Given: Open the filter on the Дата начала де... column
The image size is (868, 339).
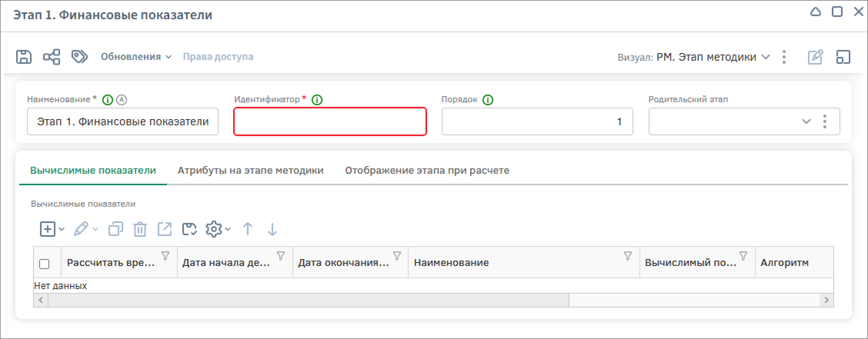Looking at the screenshot, I should point(281,256).
